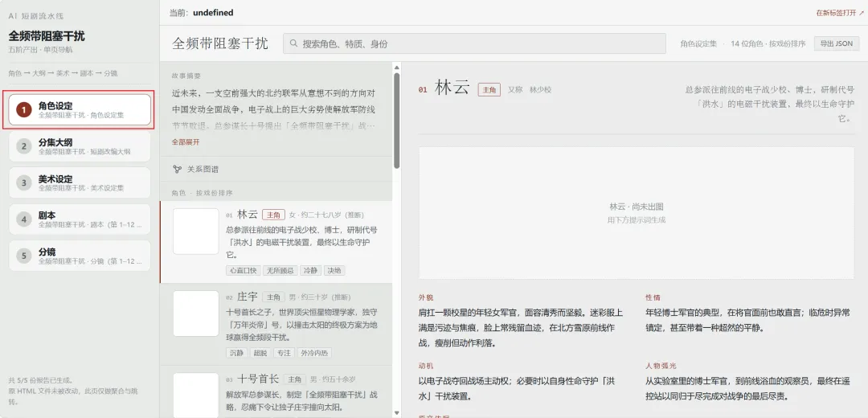Click 在新标签打开 link
This screenshot has width=868, height=418.
[x=840, y=13]
